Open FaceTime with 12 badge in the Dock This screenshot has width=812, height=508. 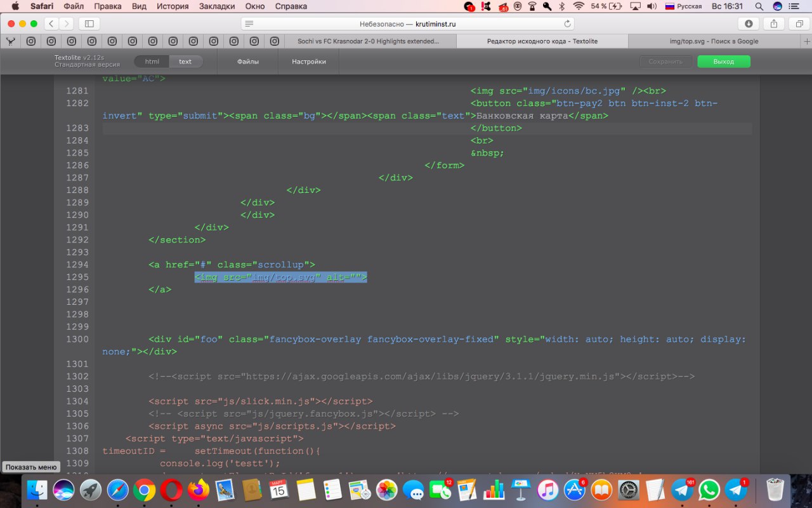pyautogui.click(x=440, y=490)
